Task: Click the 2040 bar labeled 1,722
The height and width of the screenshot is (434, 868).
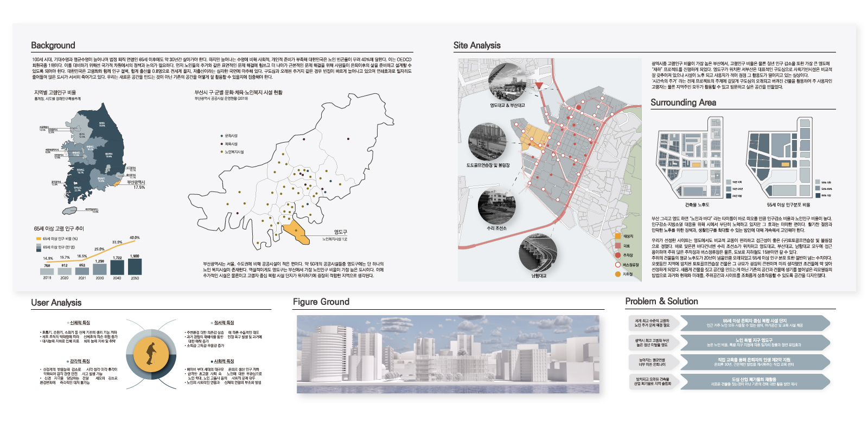Action: pyautogui.click(x=117, y=267)
